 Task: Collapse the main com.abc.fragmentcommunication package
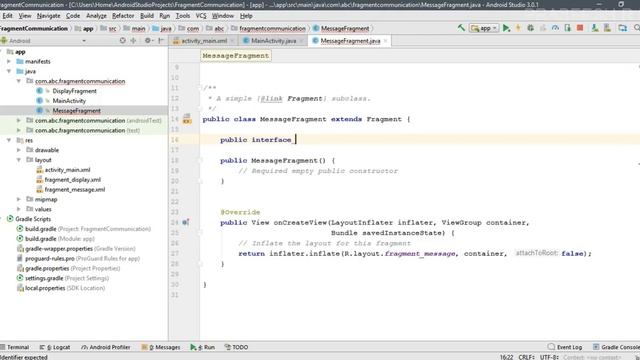tap(19, 81)
